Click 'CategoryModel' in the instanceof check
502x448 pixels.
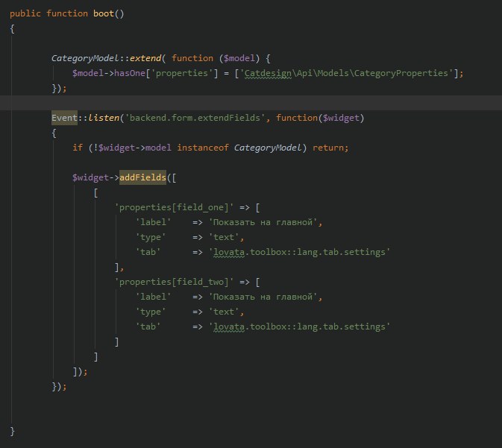point(268,148)
